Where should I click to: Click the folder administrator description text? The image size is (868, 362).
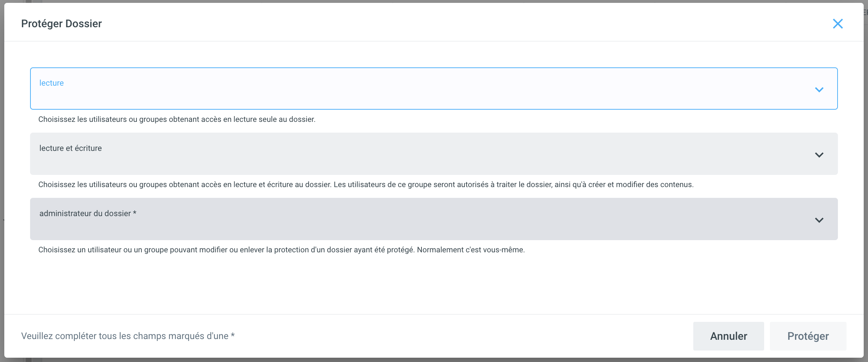(x=281, y=250)
